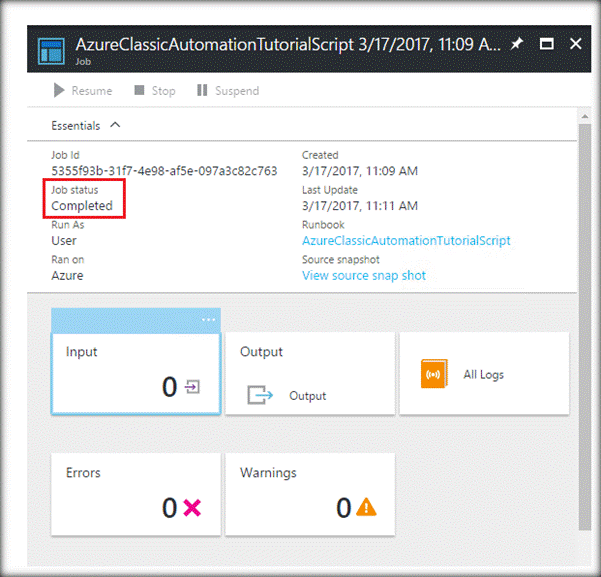Click Created date 3/17/2017, 11:09 AM
The height and width of the screenshot is (577, 601).
[360, 171]
